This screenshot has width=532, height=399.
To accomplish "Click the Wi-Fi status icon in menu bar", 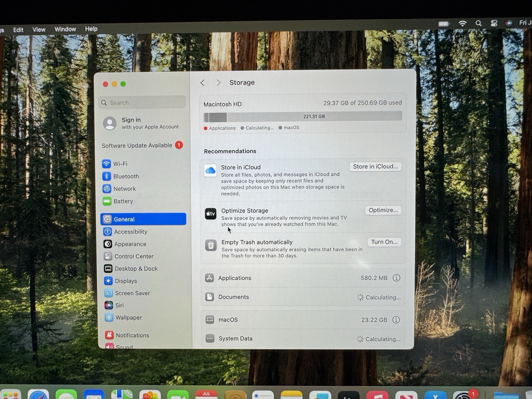I will (463, 23).
